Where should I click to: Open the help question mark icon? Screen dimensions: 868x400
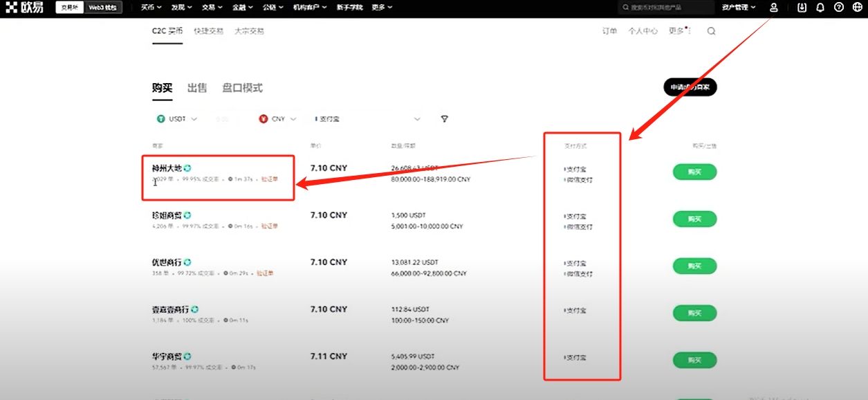click(838, 8)
